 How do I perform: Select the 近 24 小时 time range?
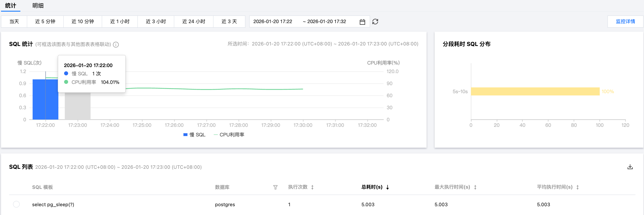194,22
